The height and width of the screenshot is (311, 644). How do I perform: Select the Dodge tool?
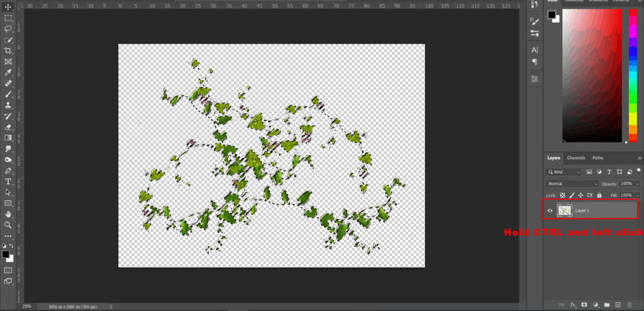8,160
